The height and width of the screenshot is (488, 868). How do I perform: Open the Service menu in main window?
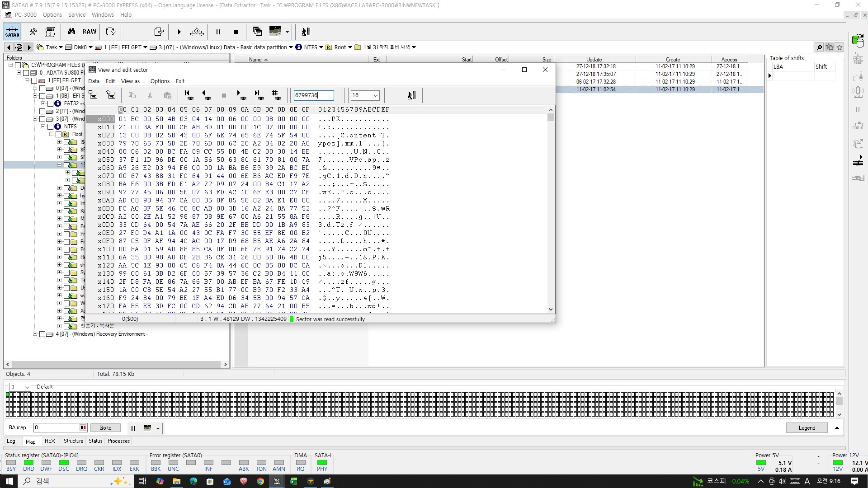click(76, 15)
